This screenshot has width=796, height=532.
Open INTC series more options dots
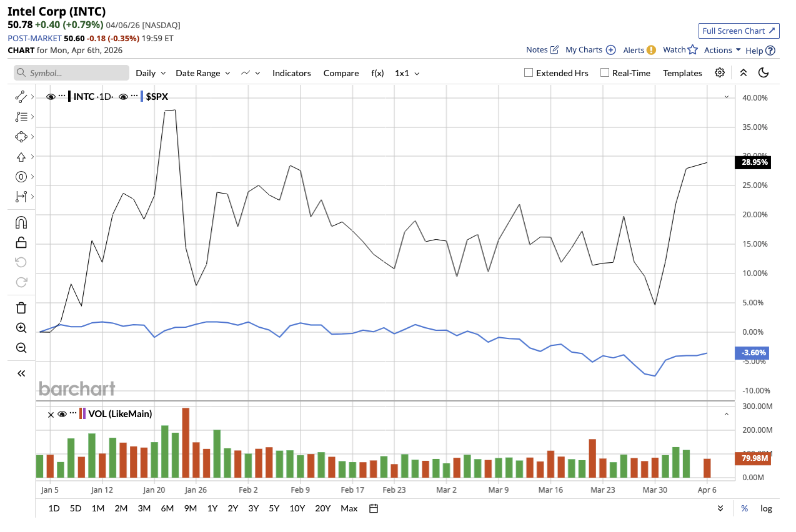click(x=62, y=97)
